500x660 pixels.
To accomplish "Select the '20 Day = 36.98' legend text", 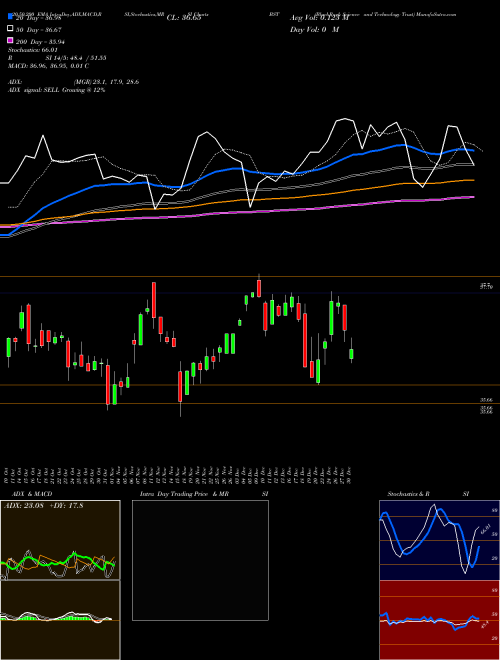I will (38, 18).
